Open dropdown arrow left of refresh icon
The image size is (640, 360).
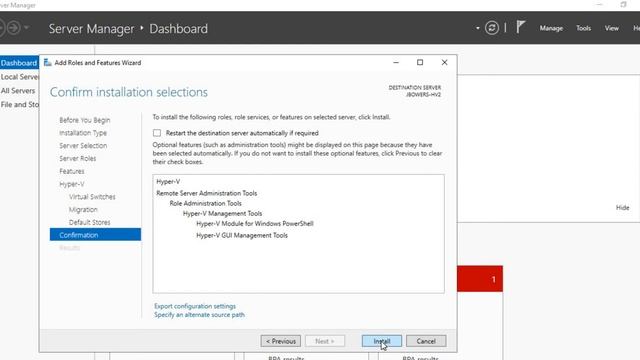click(478, 28)
